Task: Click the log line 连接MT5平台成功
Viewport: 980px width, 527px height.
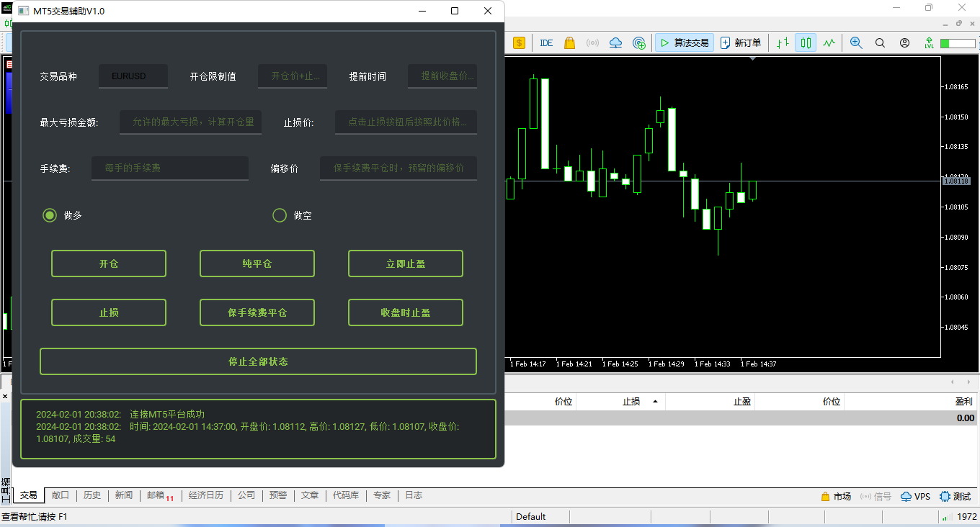Action: pos(167,415)
